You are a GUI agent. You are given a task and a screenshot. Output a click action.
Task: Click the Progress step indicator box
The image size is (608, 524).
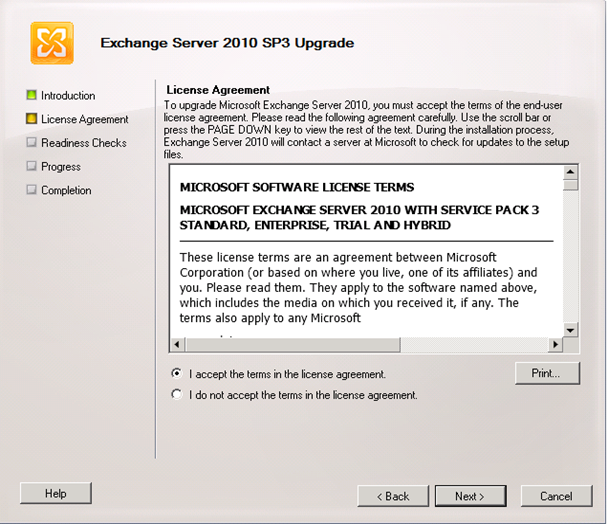[x=31, y=166]
